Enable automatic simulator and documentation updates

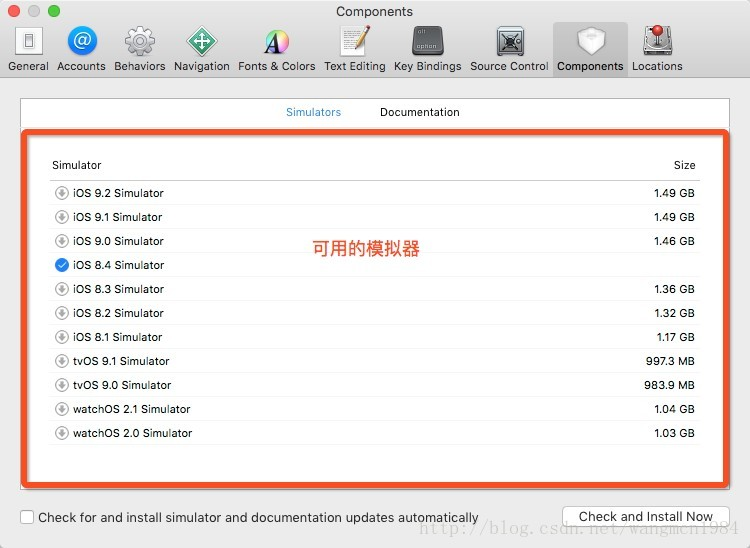(x=27, y=517)
